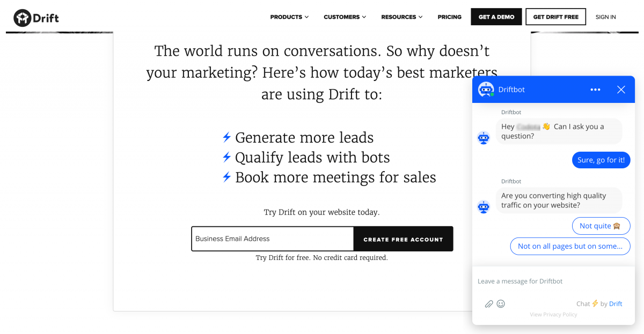Click the Drift logo icon
The image size is (644, 334).
(23, 18)
